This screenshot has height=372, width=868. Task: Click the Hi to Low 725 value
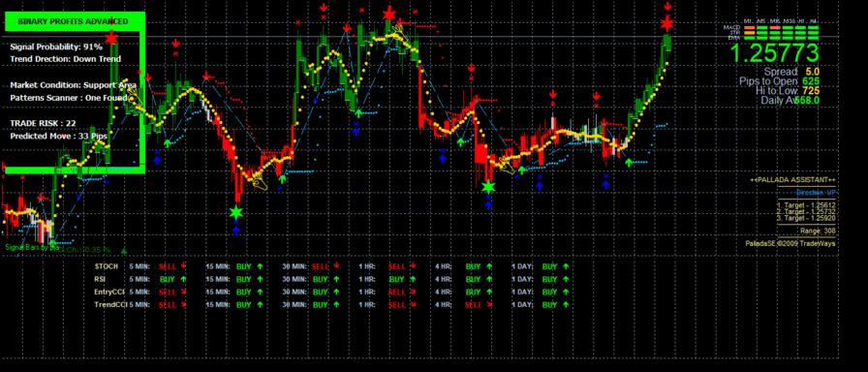(811, 91)
